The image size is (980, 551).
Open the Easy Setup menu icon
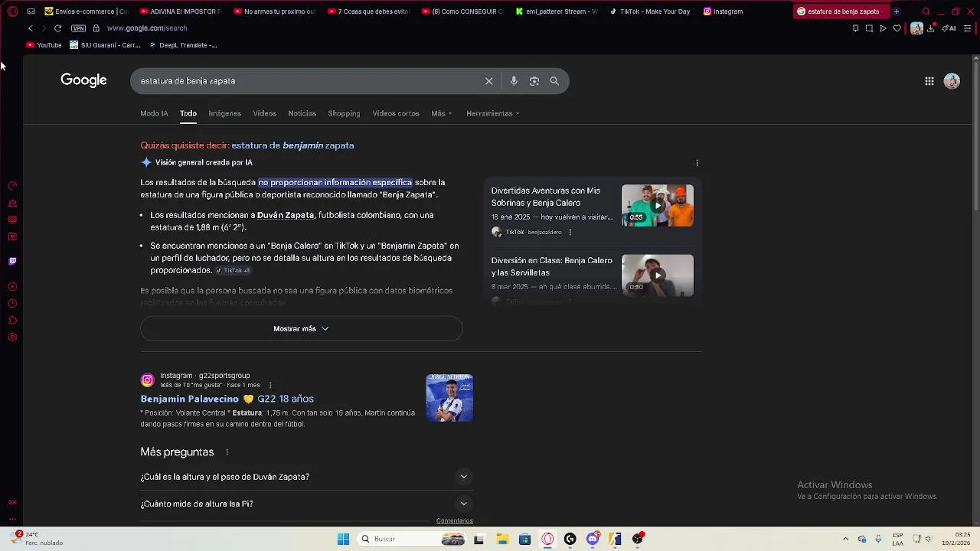pos(968,28)
